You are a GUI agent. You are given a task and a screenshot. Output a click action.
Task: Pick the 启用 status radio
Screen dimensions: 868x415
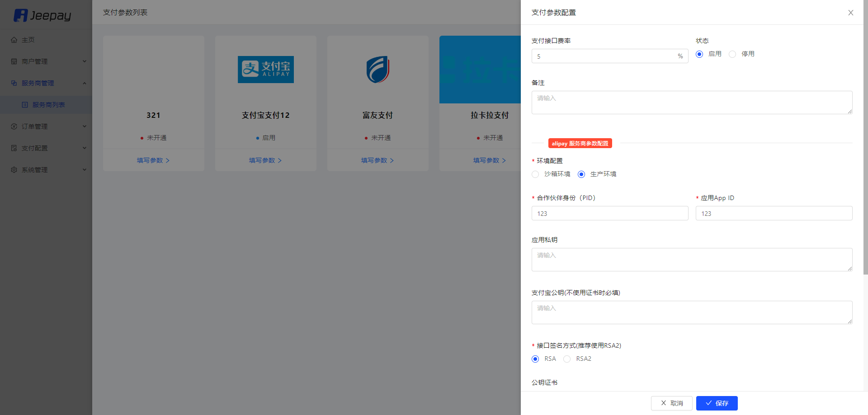tap(699, 54)
